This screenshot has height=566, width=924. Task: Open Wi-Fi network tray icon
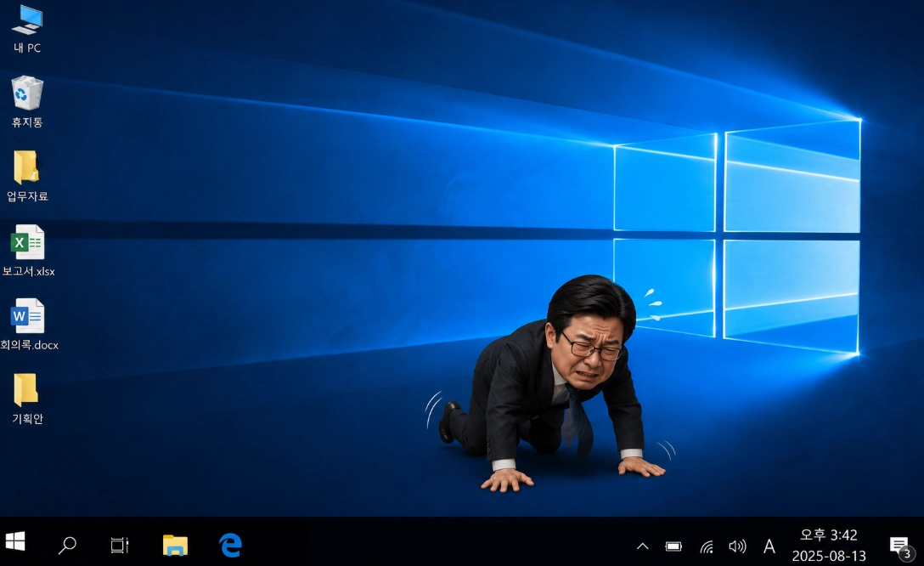pyautogui.click(x=707, y=547)
